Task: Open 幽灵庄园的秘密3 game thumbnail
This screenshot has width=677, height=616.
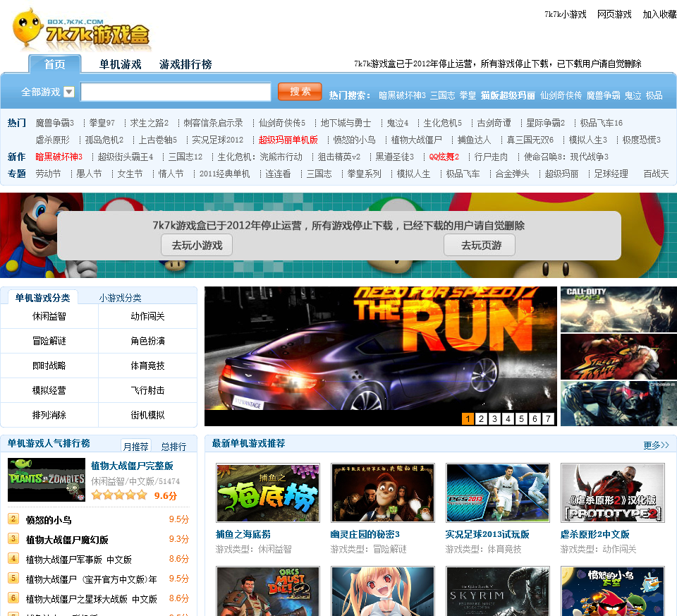Action: click(x=383, y=493)
